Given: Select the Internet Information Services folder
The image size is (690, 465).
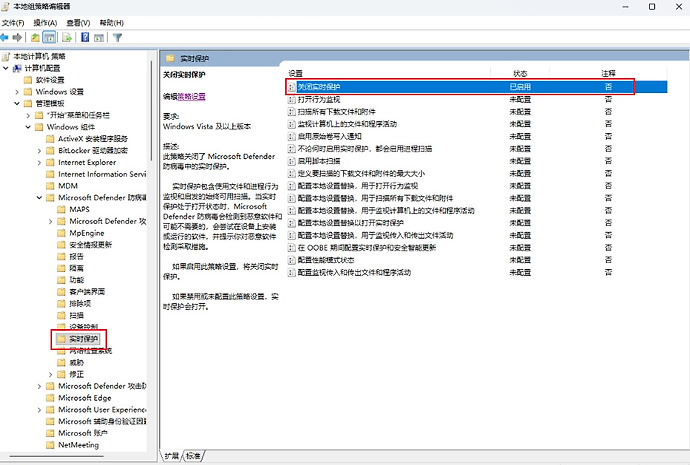Looking at the screenshot, I should click(102, 174).
